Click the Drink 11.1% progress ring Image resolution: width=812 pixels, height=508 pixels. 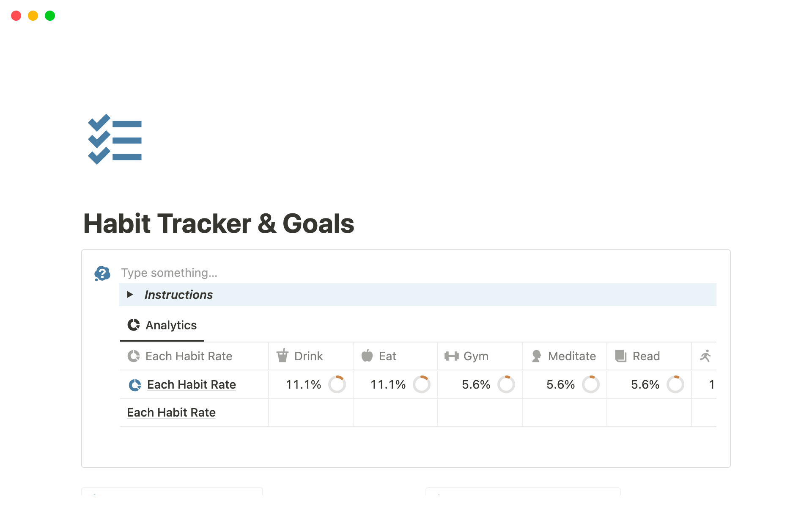click(x=337, y=384)
